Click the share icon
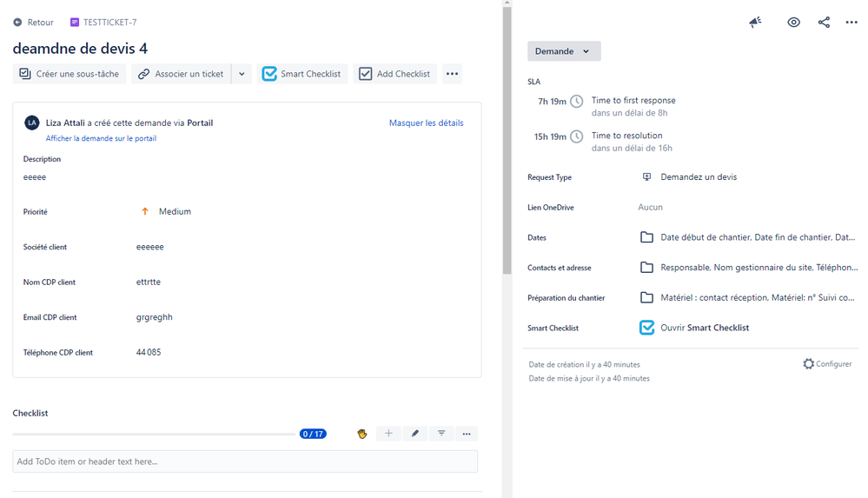 [825, 22]
